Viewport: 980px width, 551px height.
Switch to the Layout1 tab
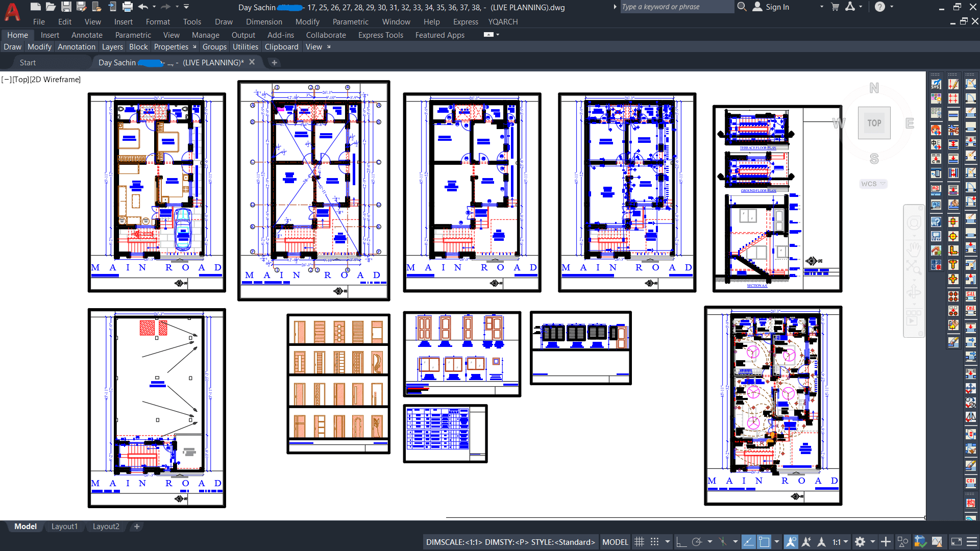coord(64,527)
